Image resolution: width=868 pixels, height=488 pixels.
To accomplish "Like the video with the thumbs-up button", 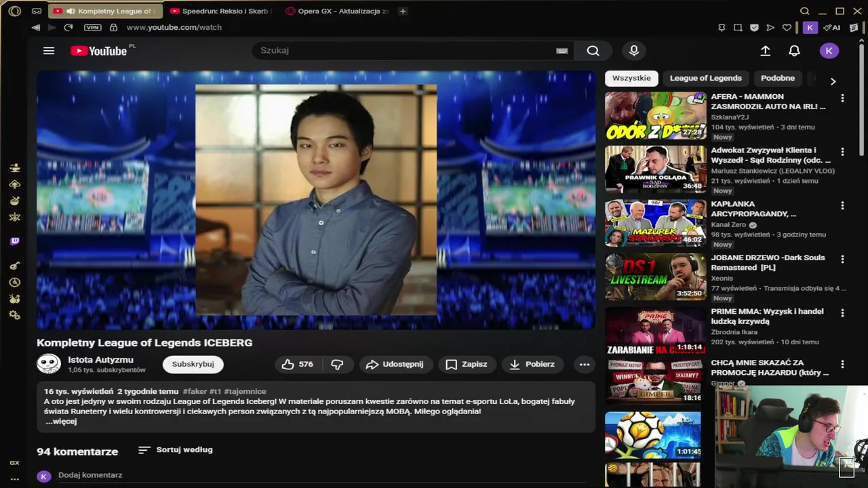I will [x=297, y=364].
